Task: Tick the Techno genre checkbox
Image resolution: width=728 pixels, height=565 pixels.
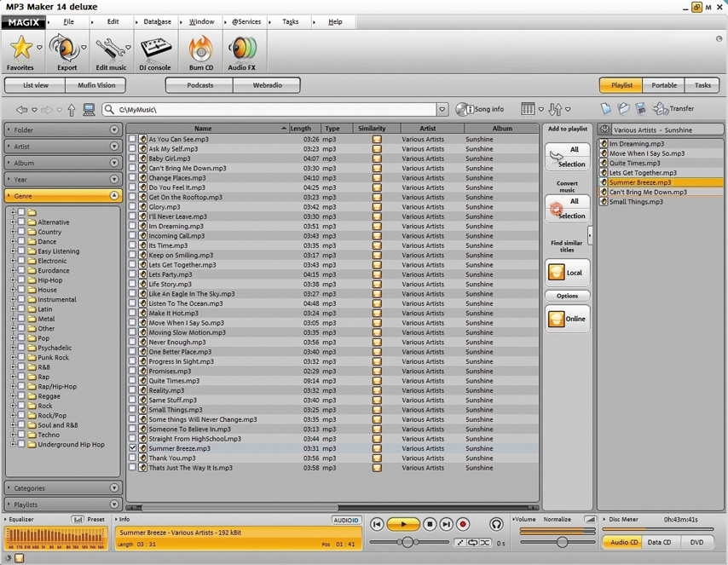Action: (21, 435)
